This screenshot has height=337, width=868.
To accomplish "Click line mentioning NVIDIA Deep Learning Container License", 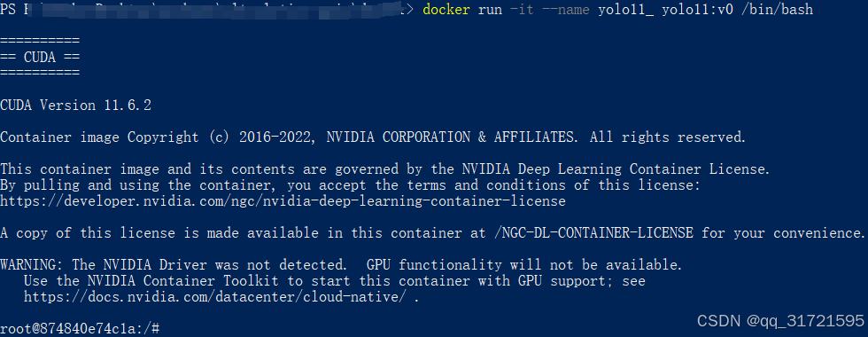I will [385, 169].
